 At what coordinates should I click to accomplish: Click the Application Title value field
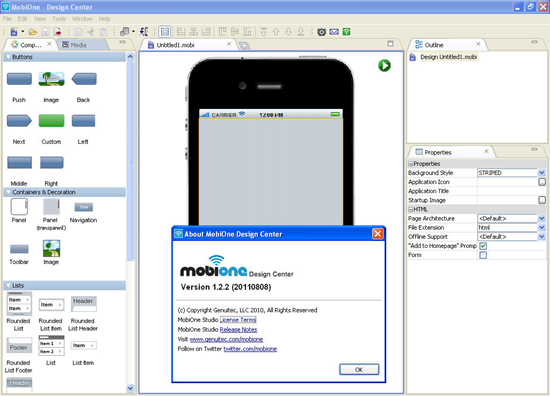(512, 191)
